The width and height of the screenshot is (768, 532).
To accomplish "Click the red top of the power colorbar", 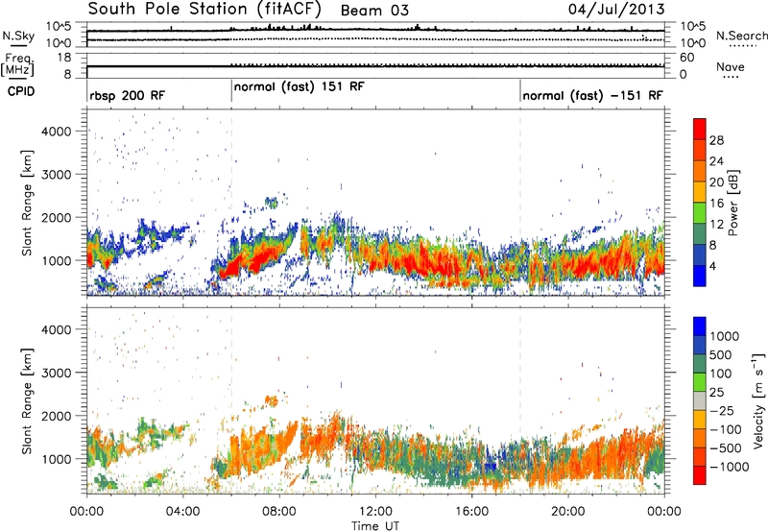I will point(700,129).
